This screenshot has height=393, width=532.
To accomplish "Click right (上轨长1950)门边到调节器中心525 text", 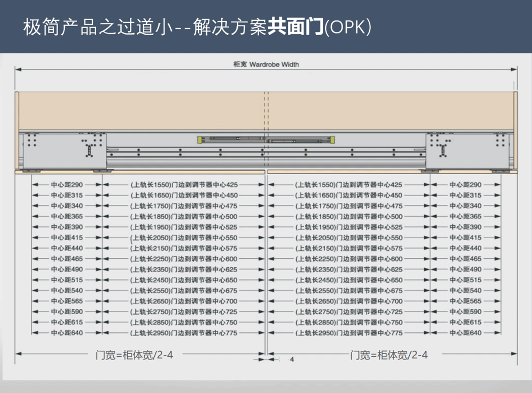I will 348,227.
